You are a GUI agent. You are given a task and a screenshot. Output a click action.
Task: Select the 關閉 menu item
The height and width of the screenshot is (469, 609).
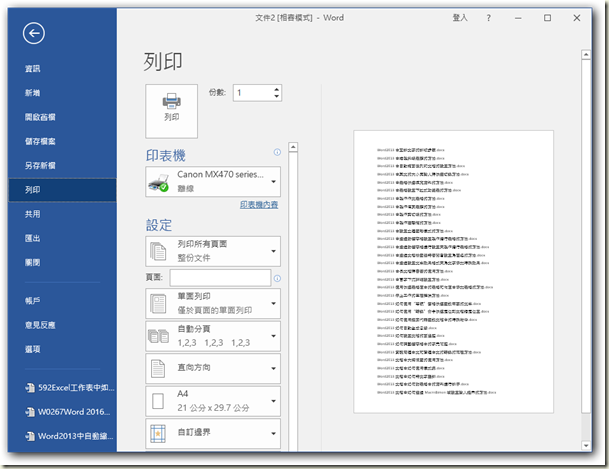(x=32, y=262)
